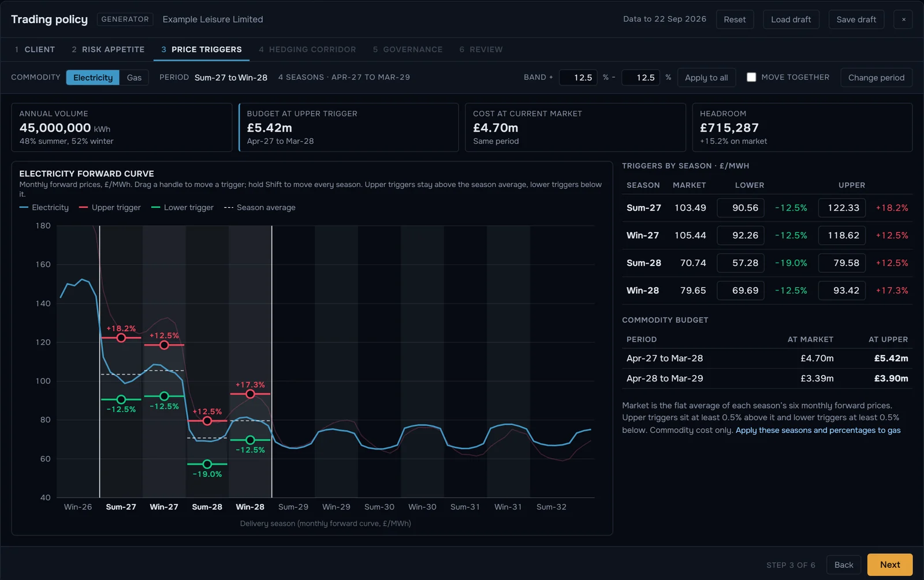
Task: Select Sum-27 upper trigger handle at +18.2%
Action: pos(121,338)
